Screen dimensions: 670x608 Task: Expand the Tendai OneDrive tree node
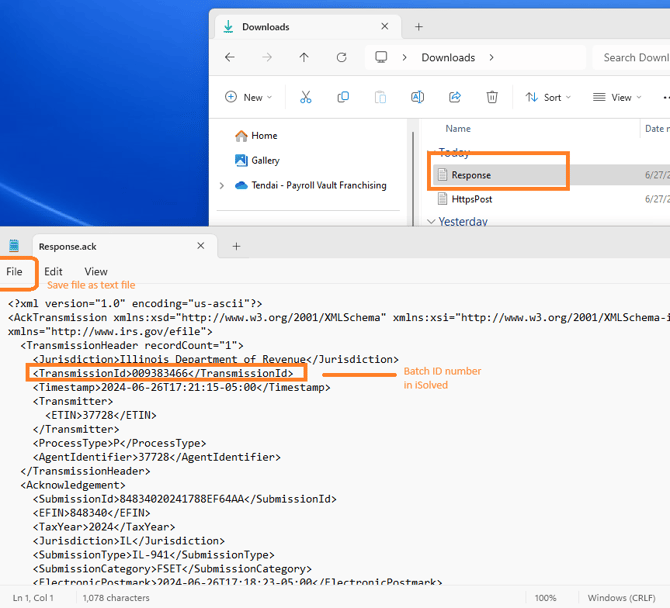click(x=221, y=185)
